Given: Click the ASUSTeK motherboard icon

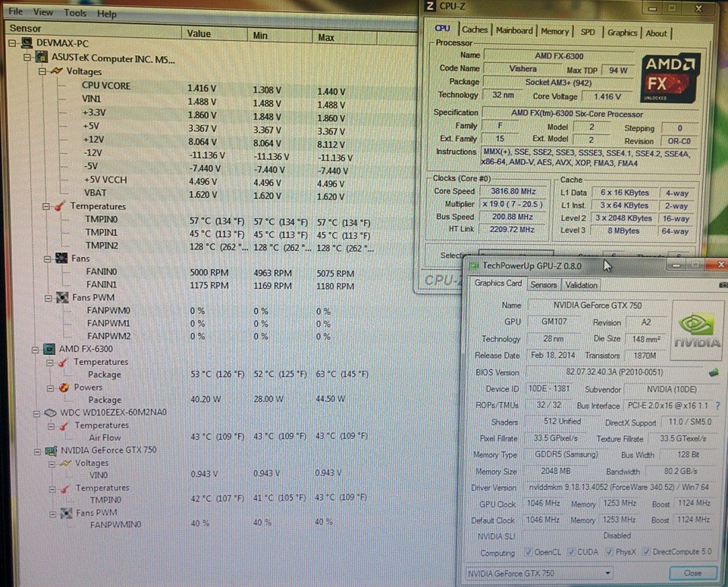Looking at the screenshot, I should [42, 57].
